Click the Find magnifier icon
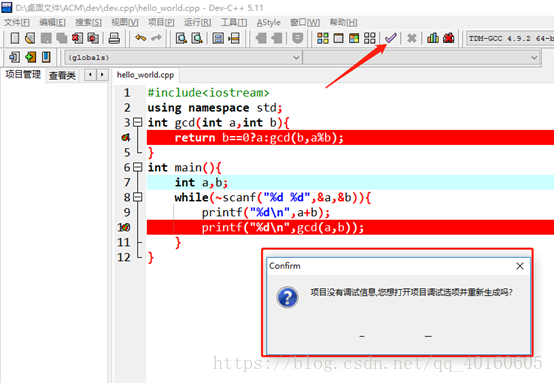 pos(181,38)
